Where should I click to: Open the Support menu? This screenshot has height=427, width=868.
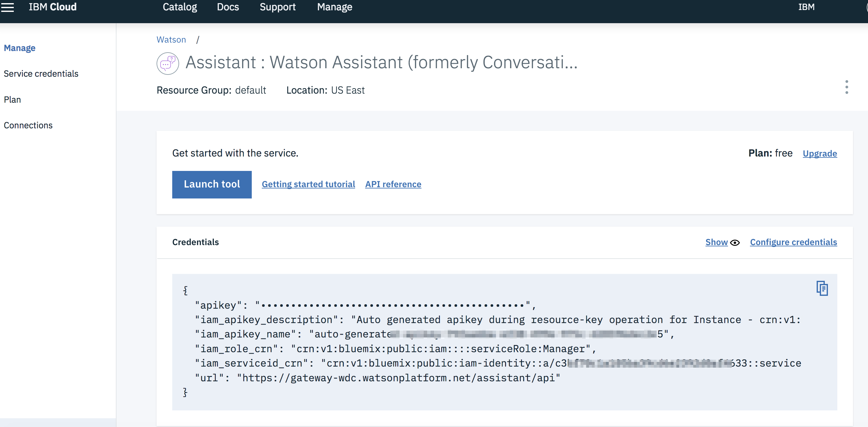tap(277, 7)
